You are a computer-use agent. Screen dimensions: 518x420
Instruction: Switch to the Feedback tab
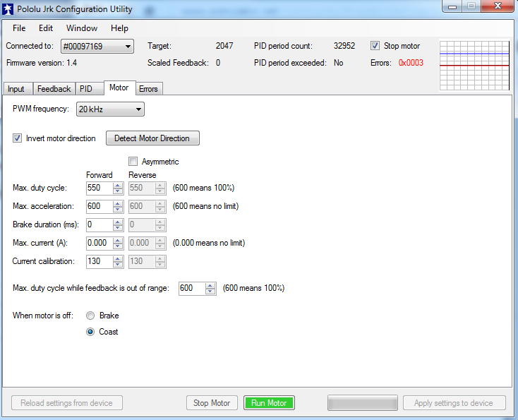(x=54, y=89)
